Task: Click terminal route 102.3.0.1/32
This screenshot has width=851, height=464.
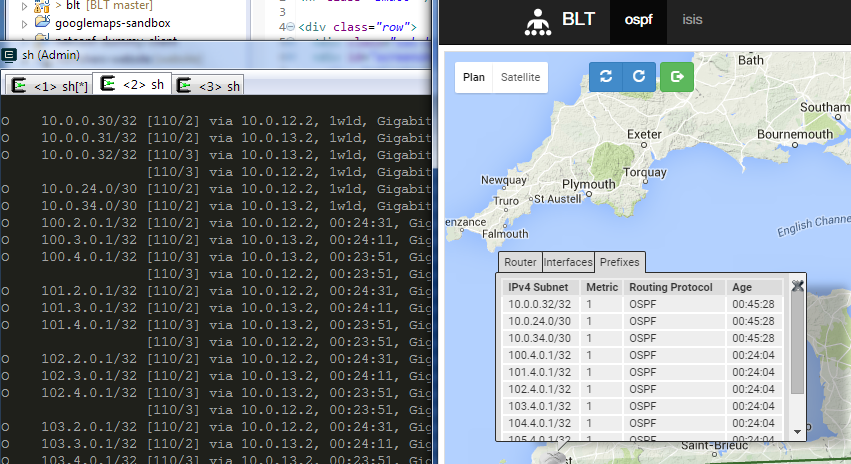Action: pos(89,376)
